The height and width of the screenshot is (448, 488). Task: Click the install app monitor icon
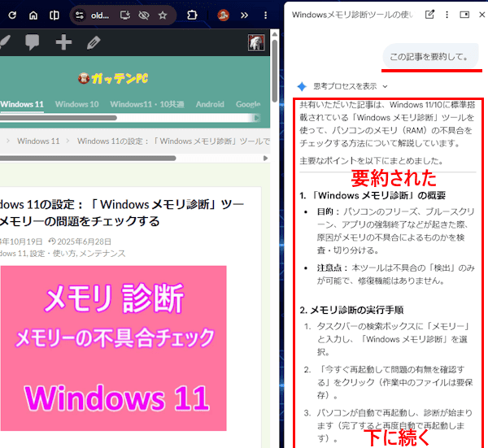pyautogui.click(x=124, y=15)
